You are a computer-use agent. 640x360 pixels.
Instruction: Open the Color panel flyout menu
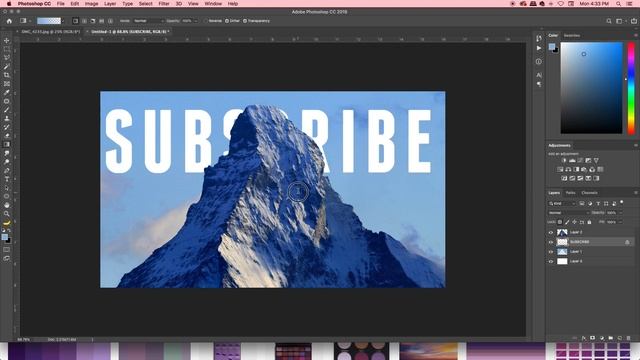tap(635, 36)
